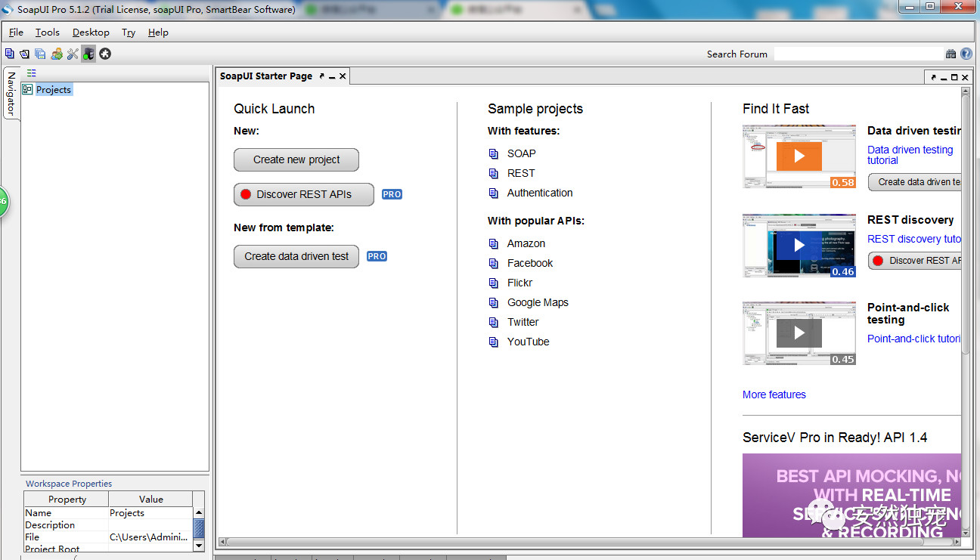Screen dimensions: 980x560
Task: Undock the SoapUI Starter Page tab
Action: point(322,76)
